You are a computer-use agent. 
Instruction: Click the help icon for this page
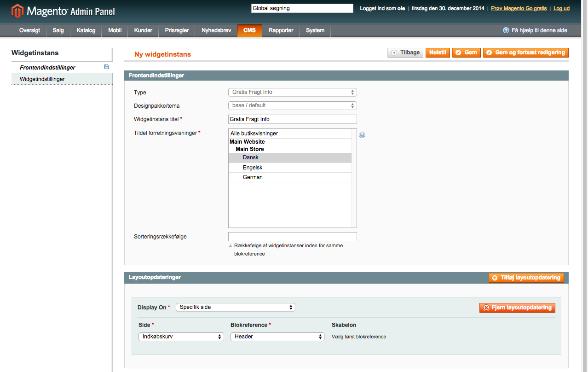pyautogui.click(x=506, y=30)
